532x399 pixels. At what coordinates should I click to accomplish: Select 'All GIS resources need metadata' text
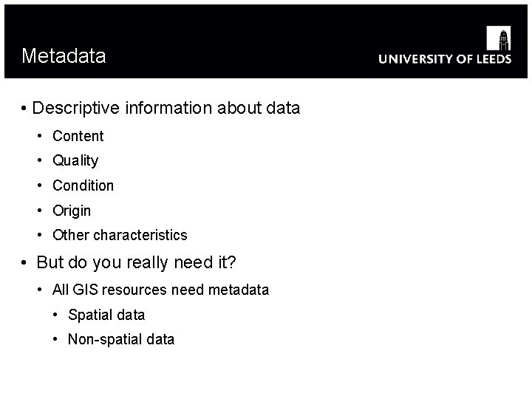(161, 290)
